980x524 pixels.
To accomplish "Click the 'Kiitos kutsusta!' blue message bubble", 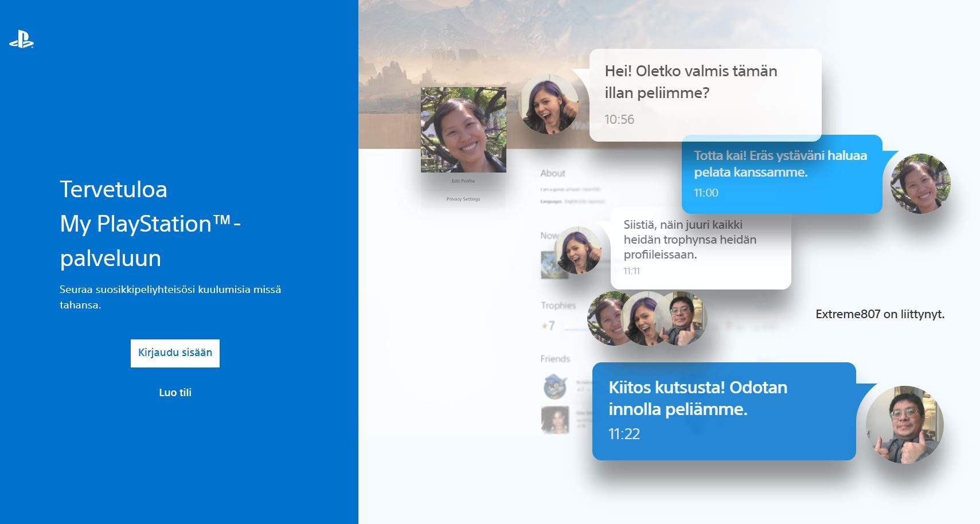I will [x=724, y=411].
